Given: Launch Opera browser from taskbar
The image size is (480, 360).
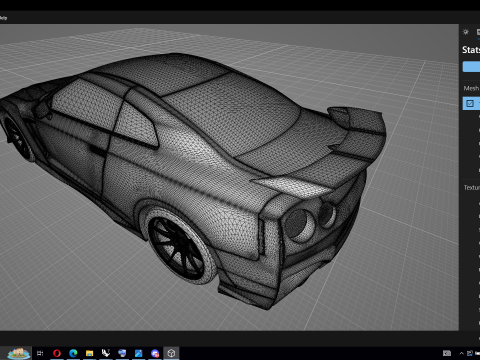Looking at the screenshot, I should (57, 353).
